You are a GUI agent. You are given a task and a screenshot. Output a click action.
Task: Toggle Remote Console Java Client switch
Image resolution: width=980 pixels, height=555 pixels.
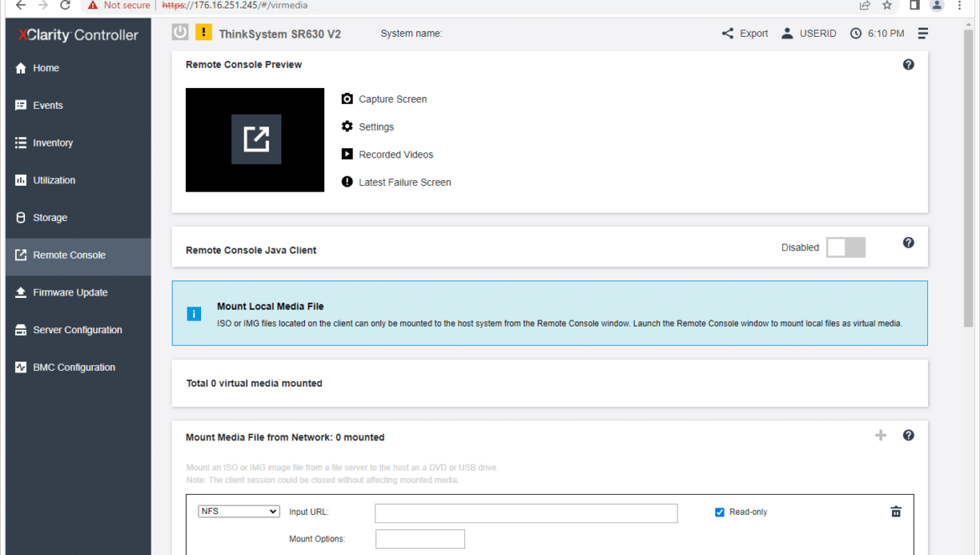tap(846, 247)
